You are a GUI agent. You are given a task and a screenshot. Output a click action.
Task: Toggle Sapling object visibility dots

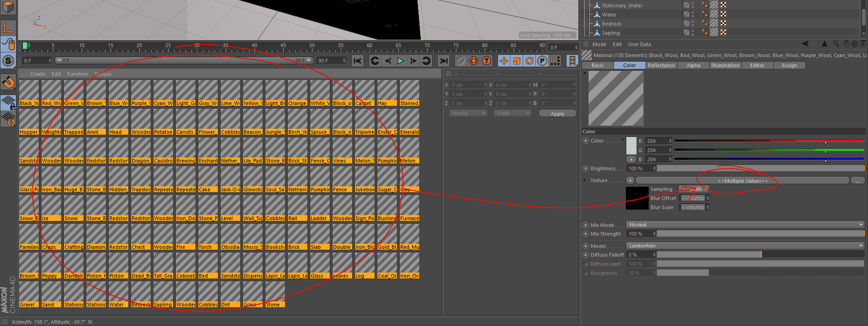click(693, 33)
